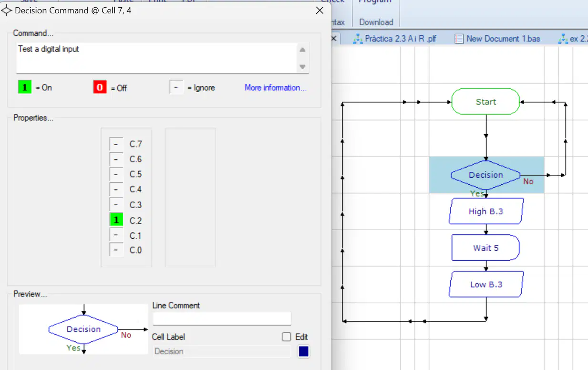Toggle the C.5 input state box

pos(116,174)
